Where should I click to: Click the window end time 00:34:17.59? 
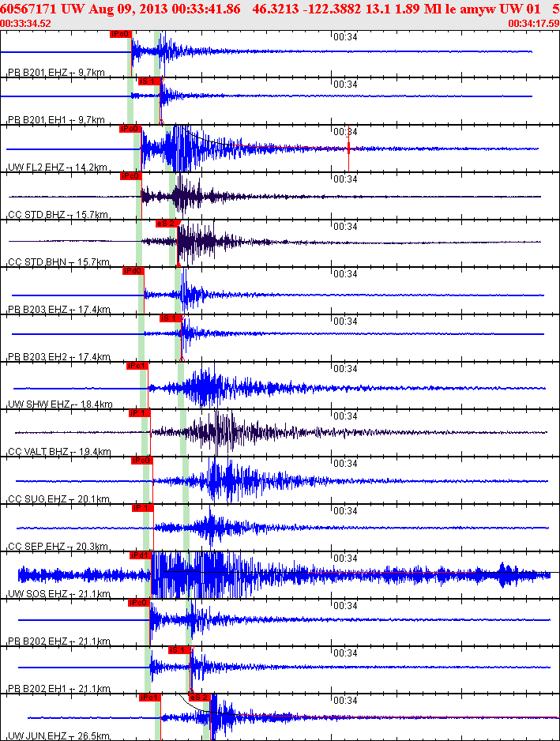(534, 23)
